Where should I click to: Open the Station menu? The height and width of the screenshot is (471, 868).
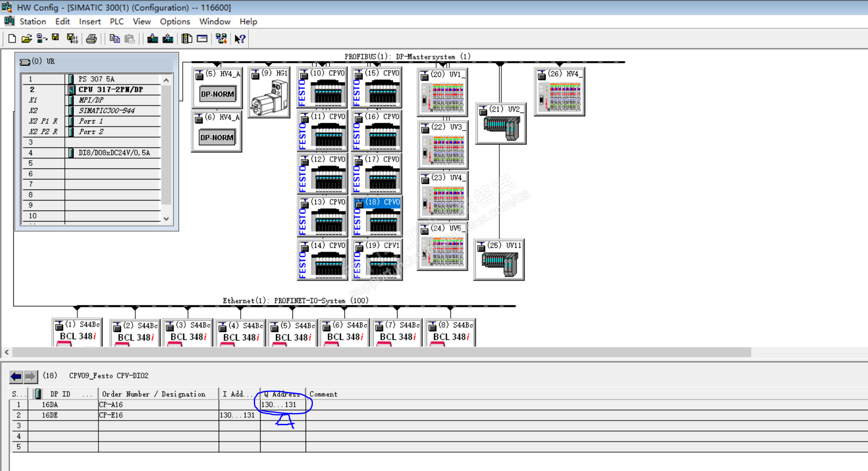(x=33, y=22)
